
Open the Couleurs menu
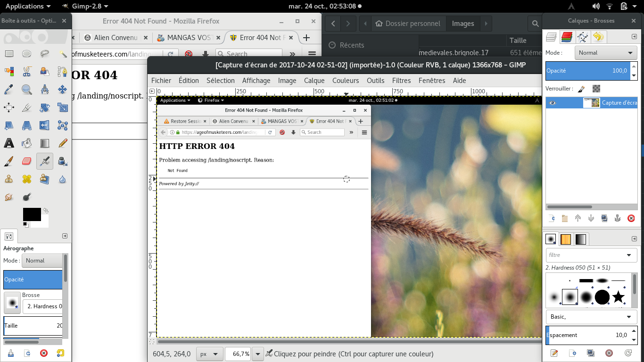click(346, 81)
